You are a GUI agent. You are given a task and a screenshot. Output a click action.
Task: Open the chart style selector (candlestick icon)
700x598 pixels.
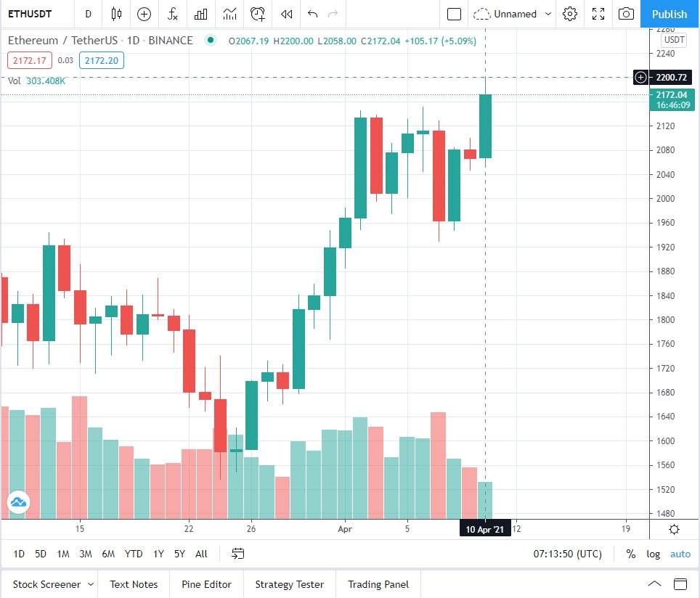pos(115,14)
